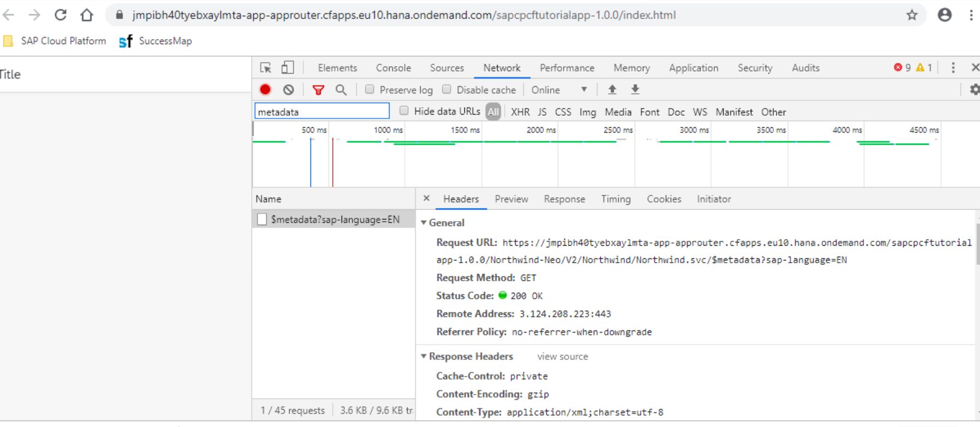Open the Timing tab of the request
The height and width of the screenshot is (427, 980).
coord(616,199)
